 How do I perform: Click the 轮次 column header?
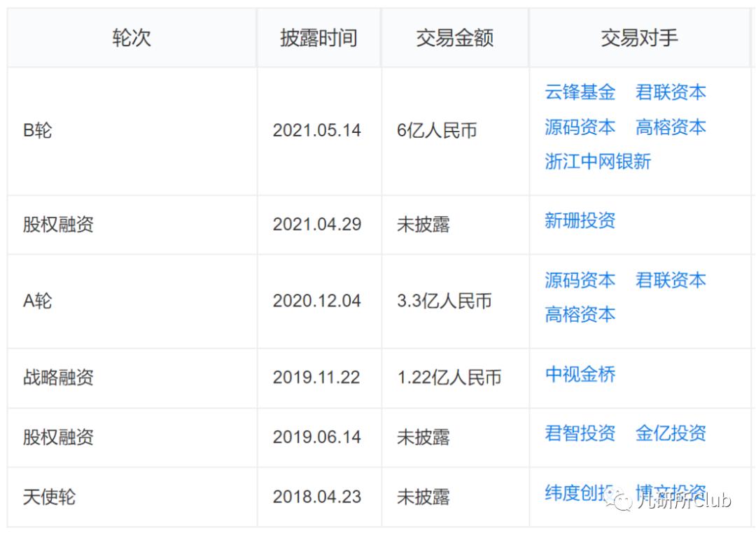[x=132, y=38]
